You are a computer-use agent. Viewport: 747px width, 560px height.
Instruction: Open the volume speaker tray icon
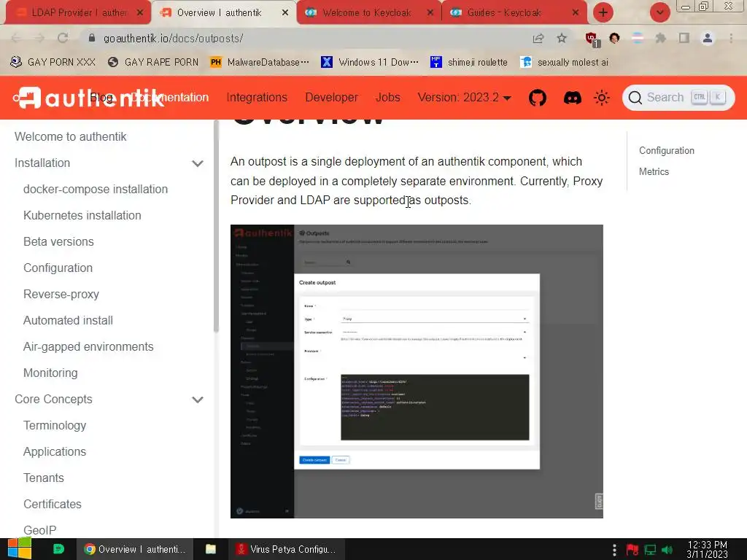pos(667,550)
